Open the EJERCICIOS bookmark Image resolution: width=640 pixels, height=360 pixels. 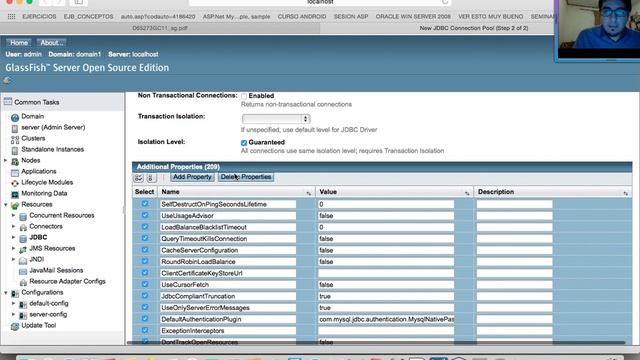(x=39, y=17)
